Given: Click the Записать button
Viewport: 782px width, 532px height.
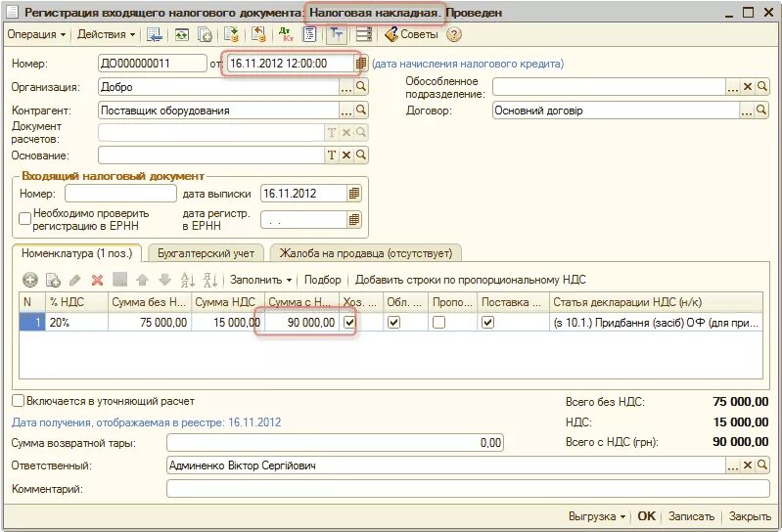Looking at the screenshot, I should 691,516.
